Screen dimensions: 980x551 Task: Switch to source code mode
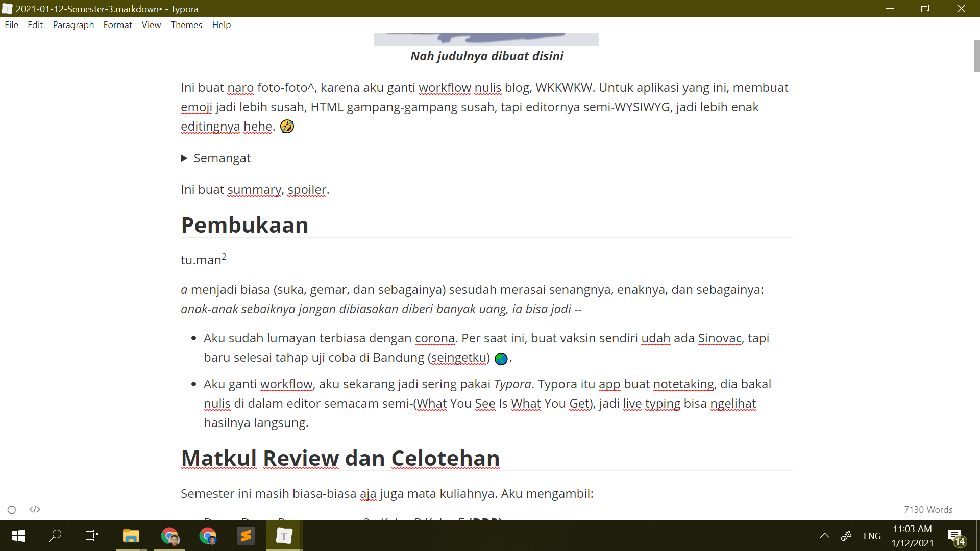coord(35,509)
